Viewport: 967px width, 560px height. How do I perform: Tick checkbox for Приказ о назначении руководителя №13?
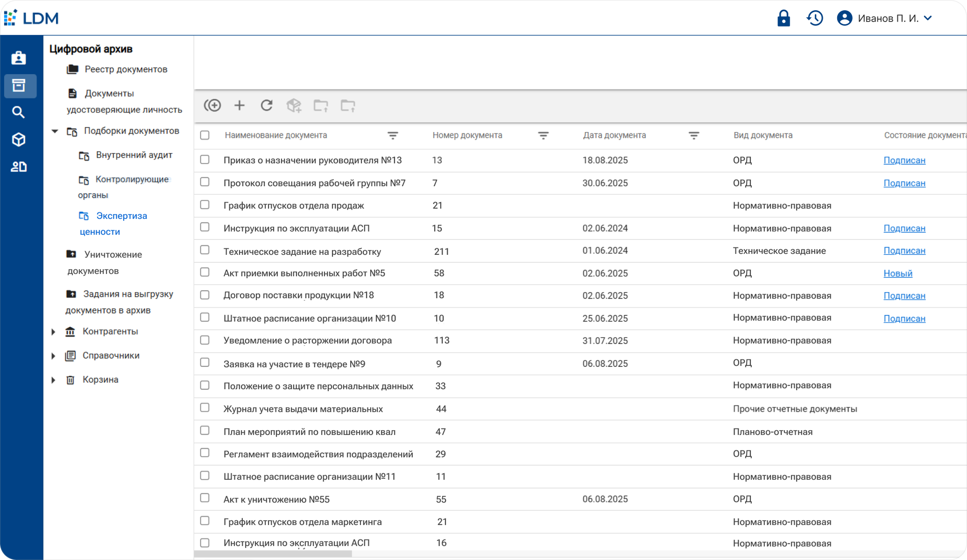pos(205,160)
